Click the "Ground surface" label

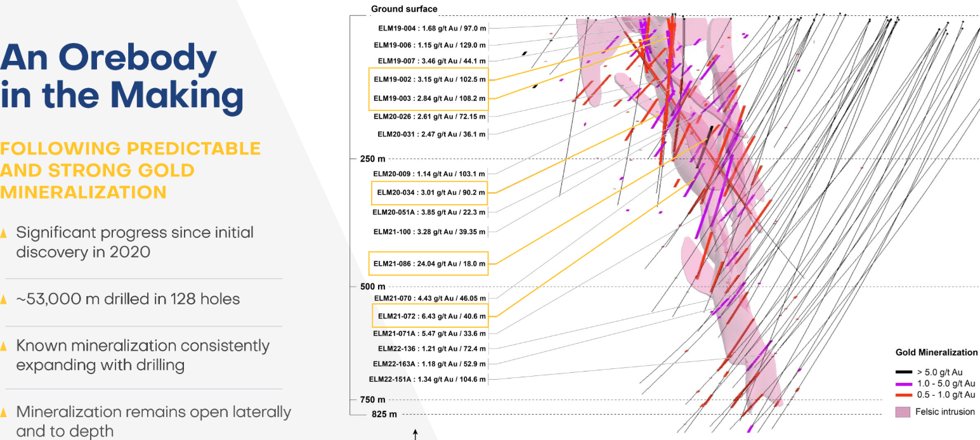pos(404,9)
